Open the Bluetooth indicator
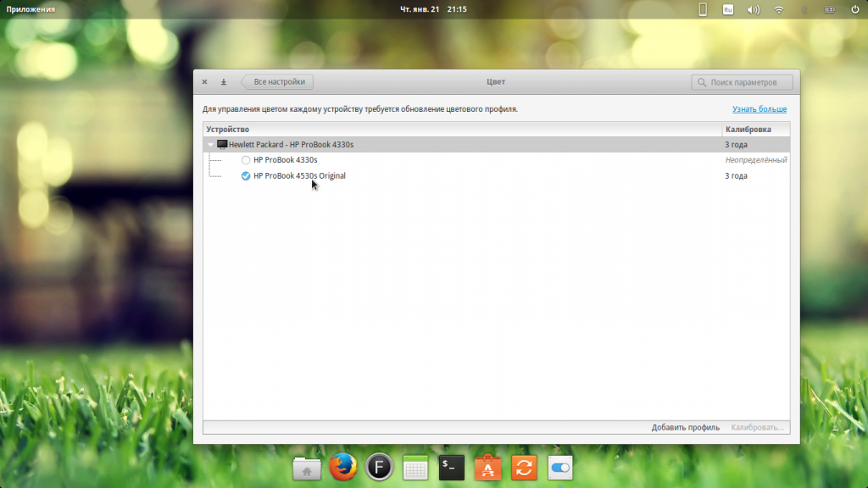This screenshot has height=488, width=868. (804, 9)
